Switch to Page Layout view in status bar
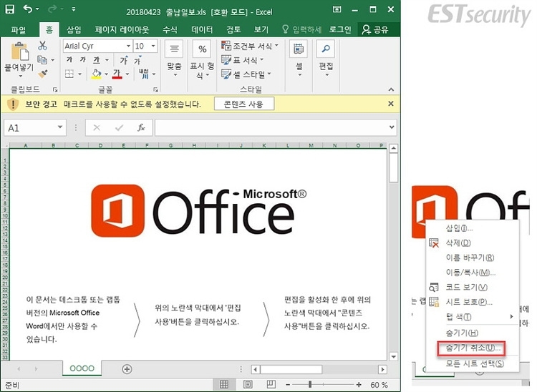The image size is (537, 392). point(248,384)
